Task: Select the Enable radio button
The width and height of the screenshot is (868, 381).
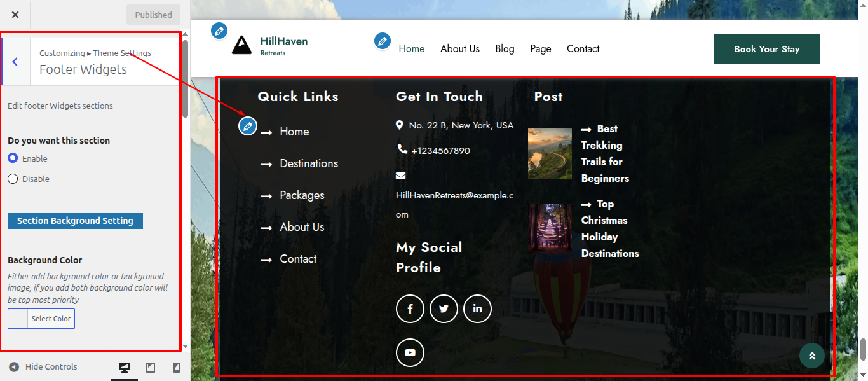Action: pyautogui.click(x=13, y=158)
